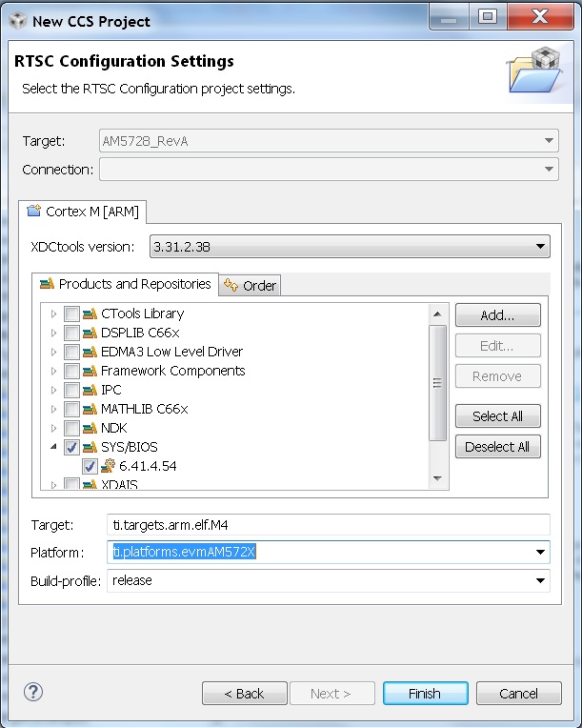This screenshot has height=728, width=582.
Task: Select the Cortex M [ARM] tab
Action: pos(82,211)
